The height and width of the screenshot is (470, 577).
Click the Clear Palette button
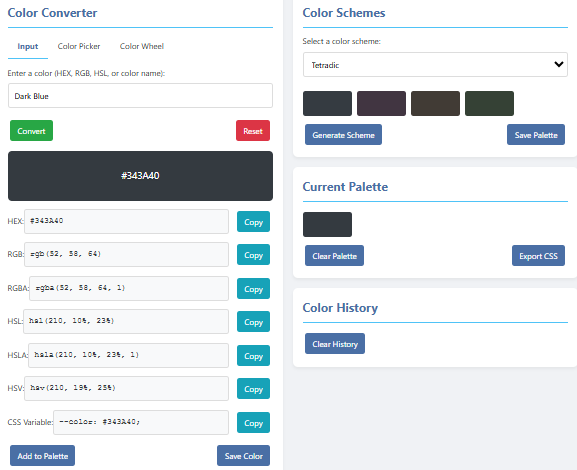(x=334, y=256)
